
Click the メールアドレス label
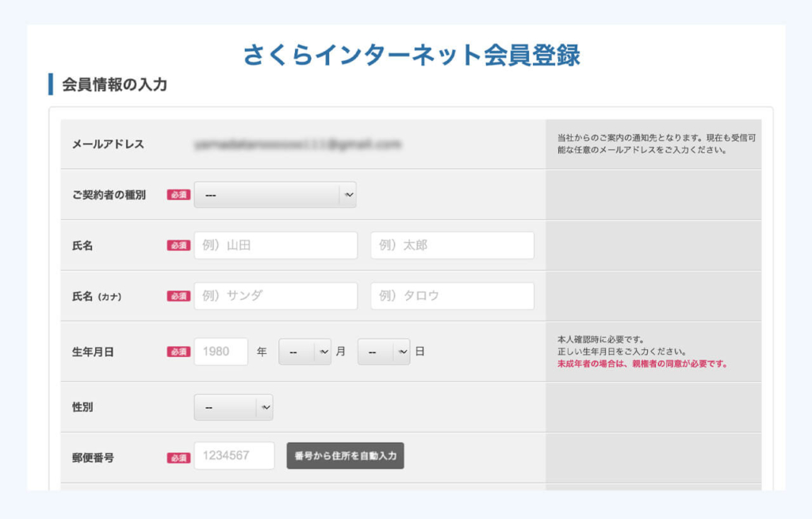tap(108, 144)
